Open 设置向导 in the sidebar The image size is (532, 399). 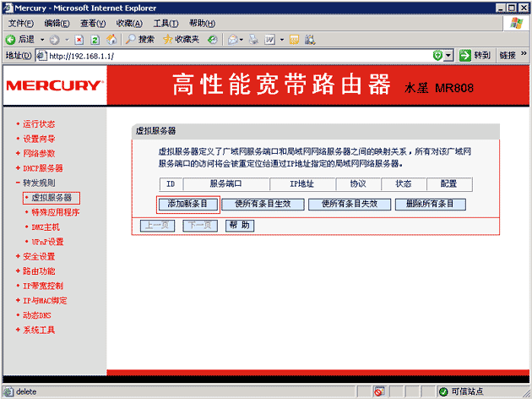pos(39,139)
